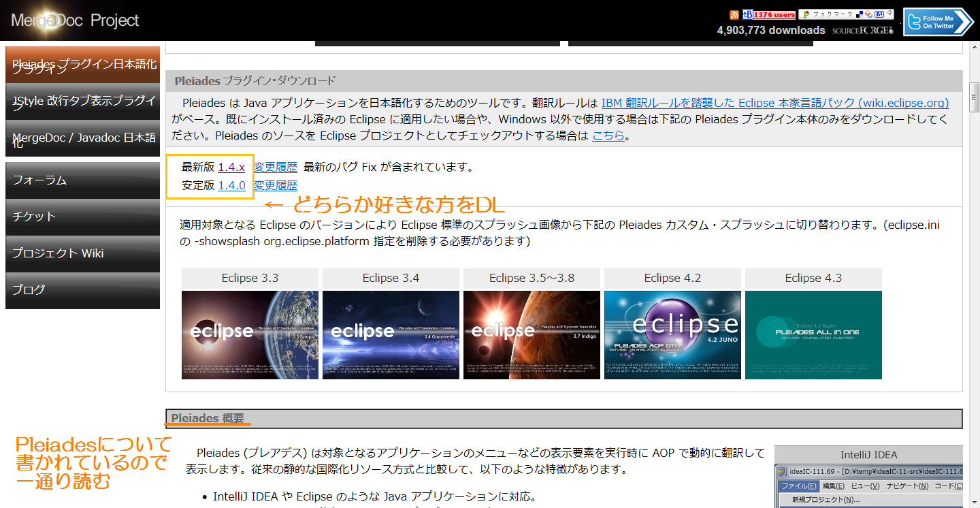The height and width of the screenshot is (508, 980).
Task: Click the Pleiades 概要 section heading
Action: (208, 418)
